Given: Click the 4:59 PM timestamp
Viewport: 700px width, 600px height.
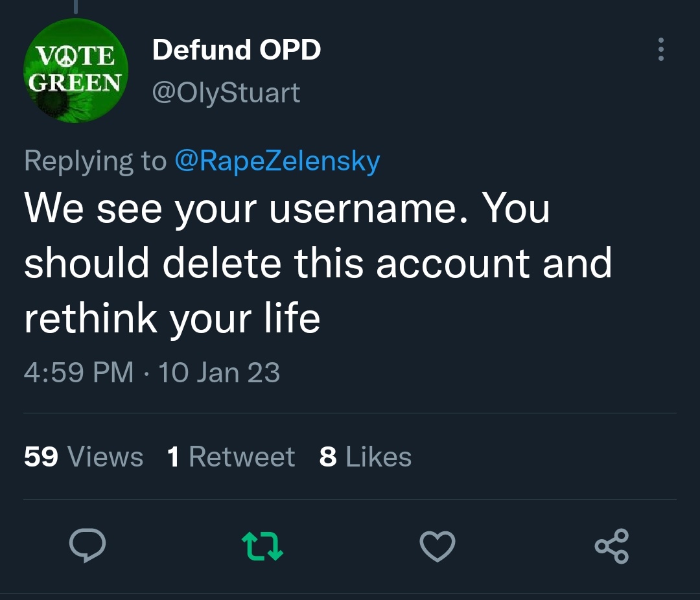Looking at the screenshot, I should click(78, 373).
